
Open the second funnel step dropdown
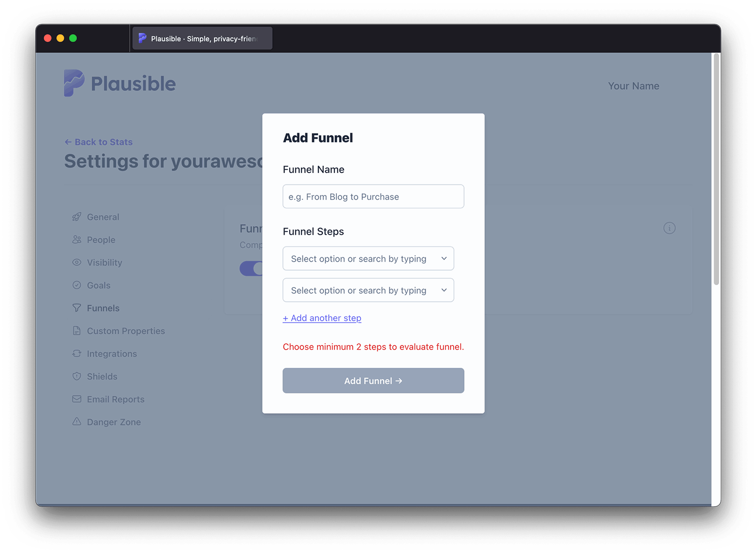point(368,290)
